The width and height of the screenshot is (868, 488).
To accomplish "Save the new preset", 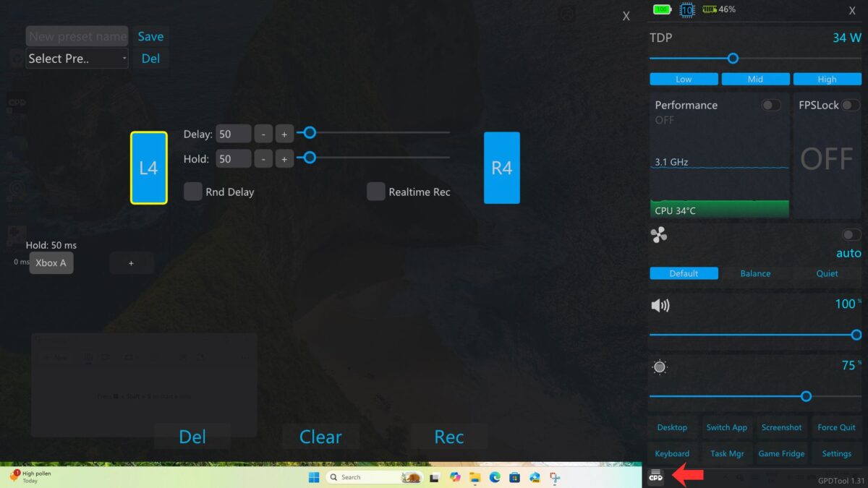I will tap(150, 35).
